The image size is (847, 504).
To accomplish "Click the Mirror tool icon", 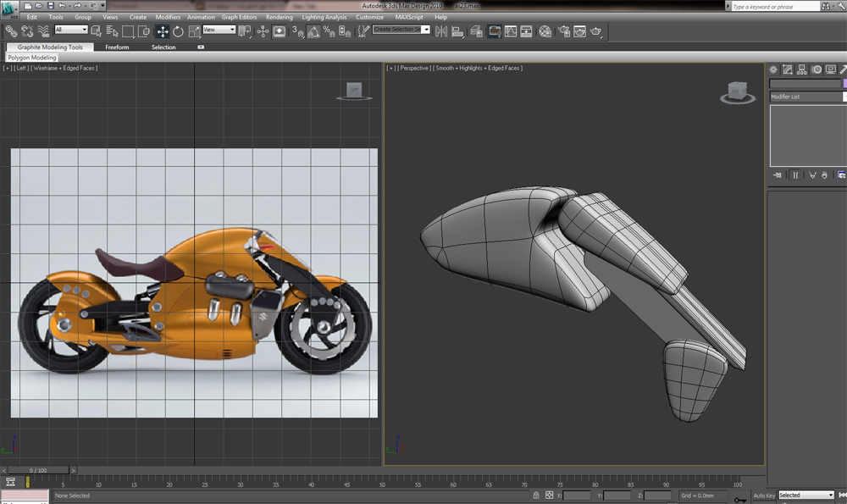I will click(x=440, y=31).
